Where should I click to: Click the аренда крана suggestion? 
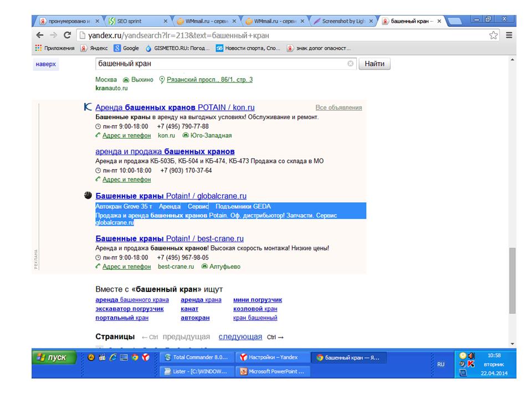[x=201, y=300]
